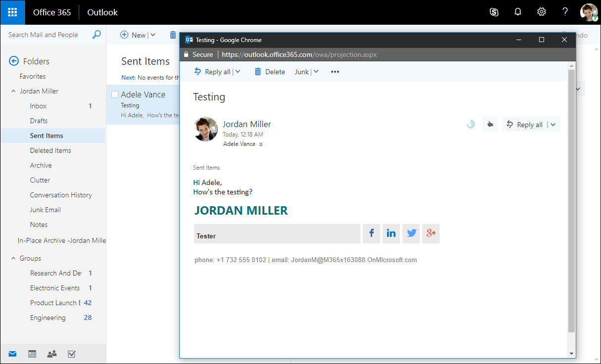The height and width of the screenshot is (364, 601).
Task: Switch to the Mail module icon
Action: point(12,354)
